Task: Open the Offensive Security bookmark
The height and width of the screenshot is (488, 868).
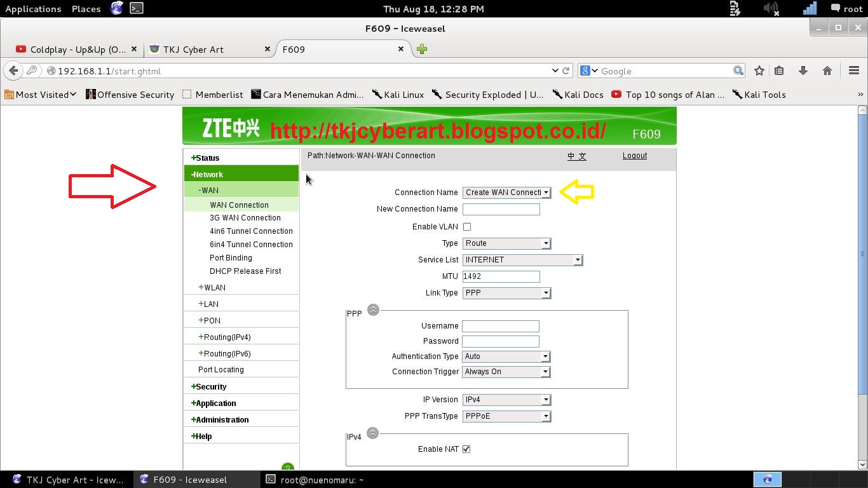Action: (x=130, y=94)
